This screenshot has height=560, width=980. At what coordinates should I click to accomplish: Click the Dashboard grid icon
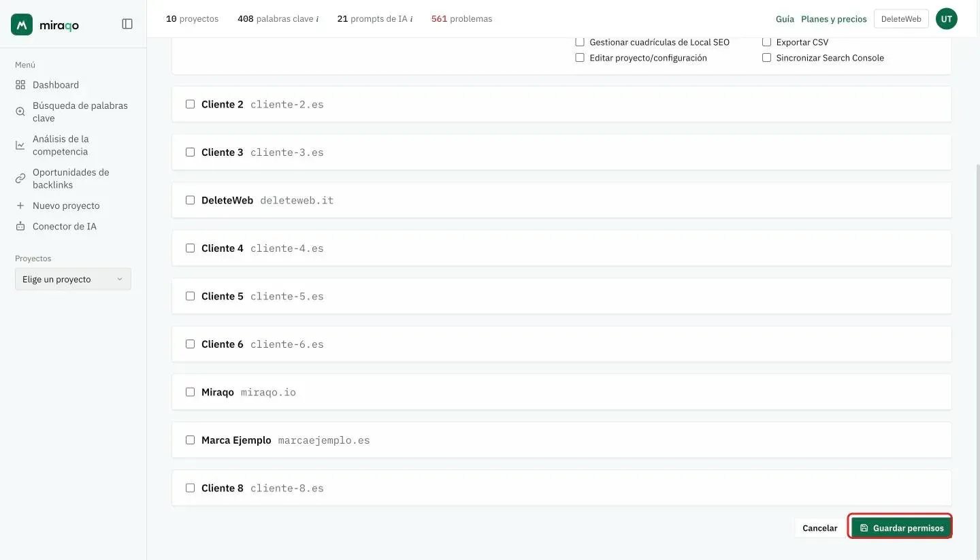[x=20, y=85]
